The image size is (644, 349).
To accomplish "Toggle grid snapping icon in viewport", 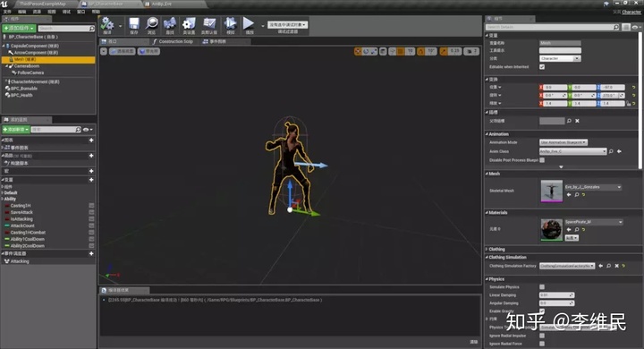I will click(x=401, y=51).
